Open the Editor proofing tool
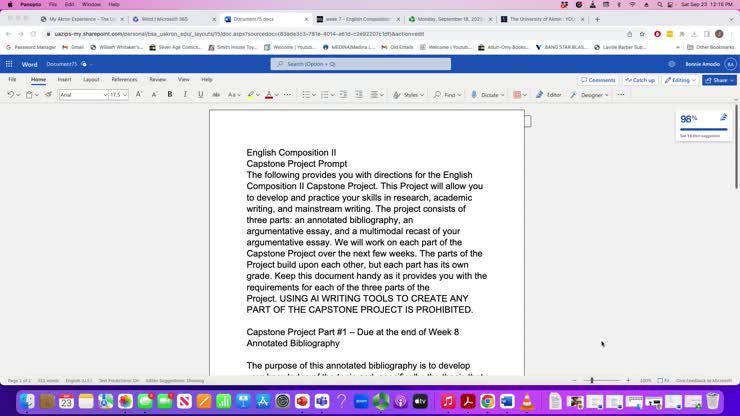The width and height of the screenshot is (740, 416). click(548, 95)
